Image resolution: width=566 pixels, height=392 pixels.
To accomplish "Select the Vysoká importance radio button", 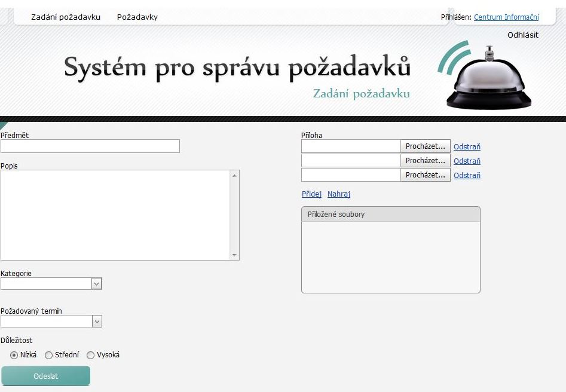I will tap(91, 355).
